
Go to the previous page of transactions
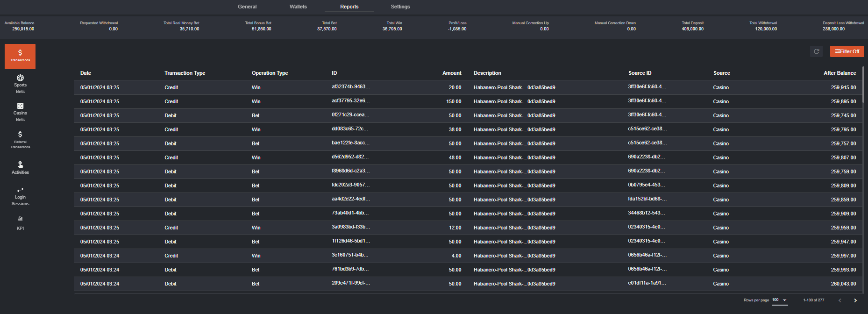pyautogui.click(x=840, y=300)
